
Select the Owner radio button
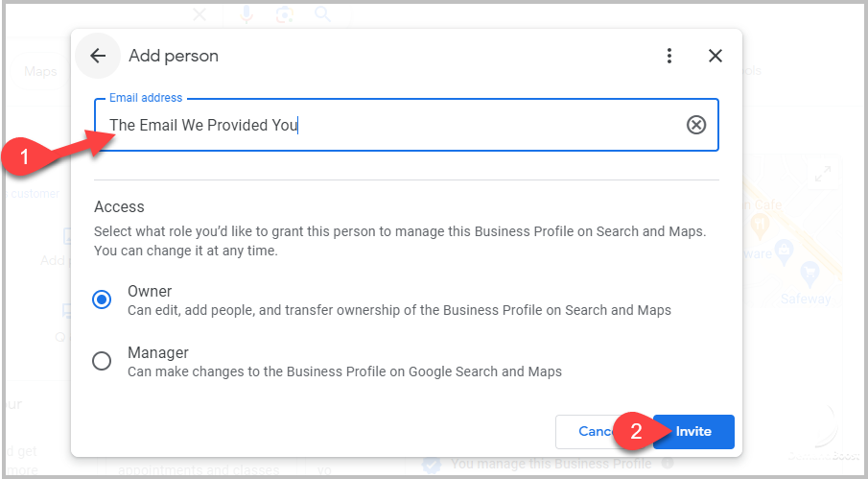coord(102,299)
